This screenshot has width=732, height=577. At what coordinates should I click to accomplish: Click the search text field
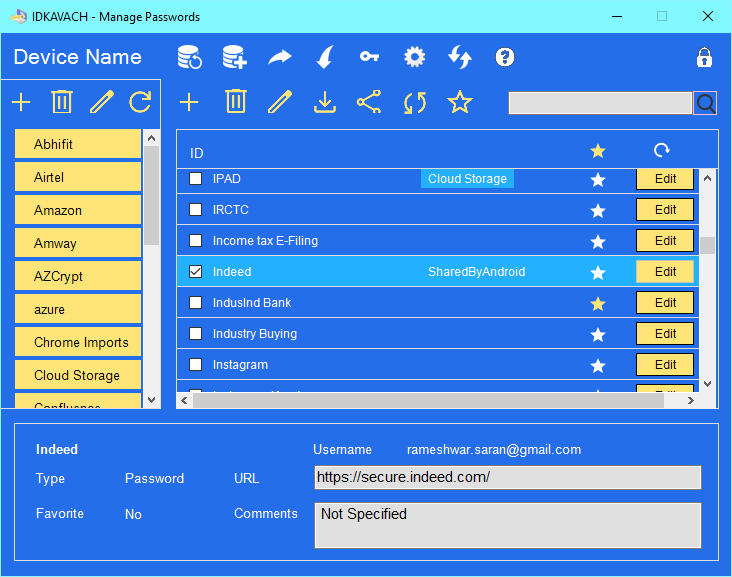click(x=600, y=103)
